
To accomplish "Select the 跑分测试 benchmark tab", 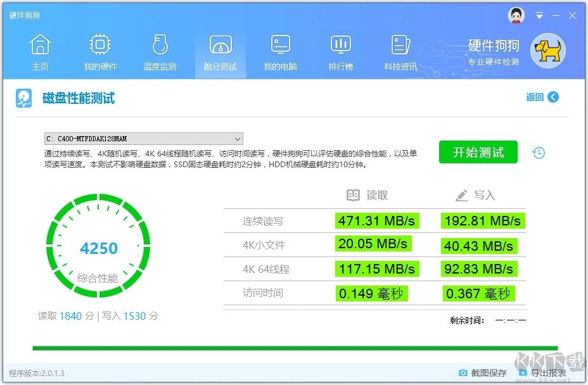I will click(220, 52).
